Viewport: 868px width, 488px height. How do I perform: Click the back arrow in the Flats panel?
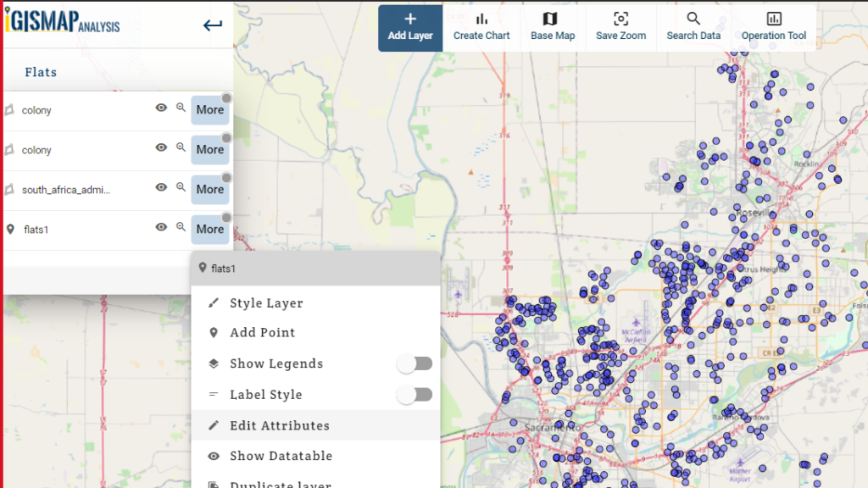click(212, 25)
